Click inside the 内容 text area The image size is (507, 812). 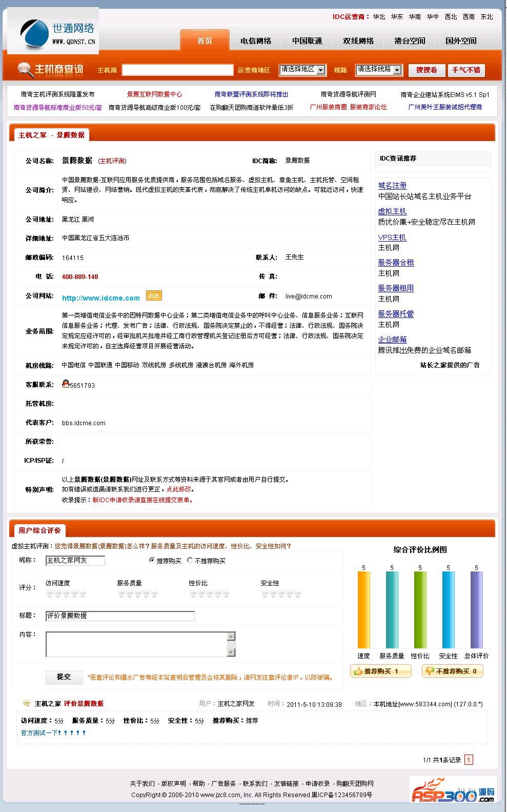tap(140, 644)
